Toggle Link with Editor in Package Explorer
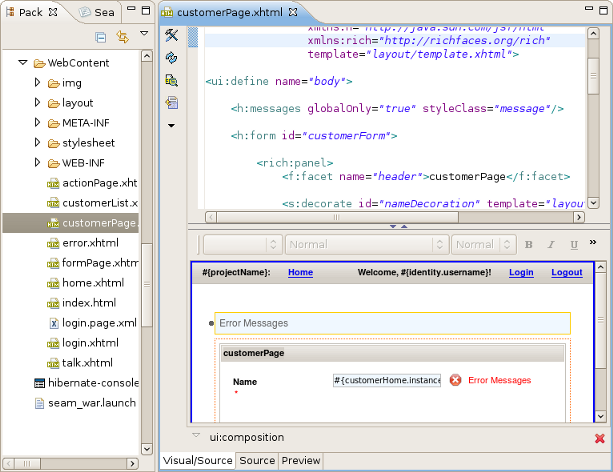The image size is (613, 472). coord(123,37)
